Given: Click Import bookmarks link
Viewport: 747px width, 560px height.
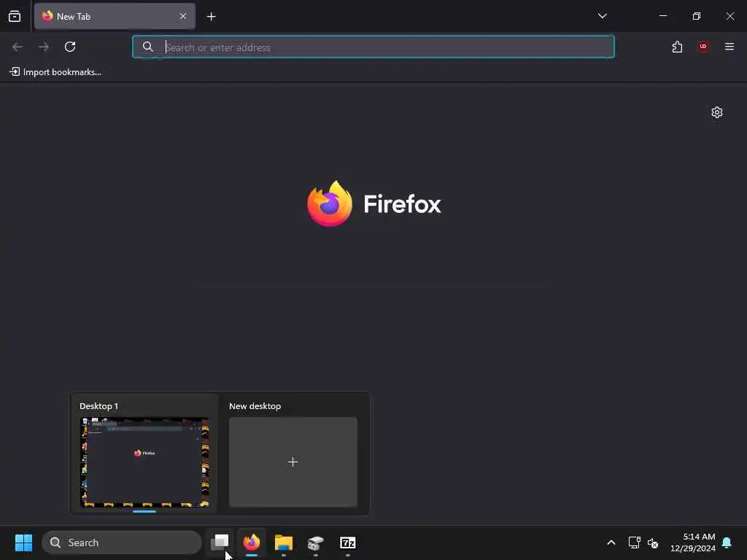Looking at the screenshot, I should tap(55, 72).
